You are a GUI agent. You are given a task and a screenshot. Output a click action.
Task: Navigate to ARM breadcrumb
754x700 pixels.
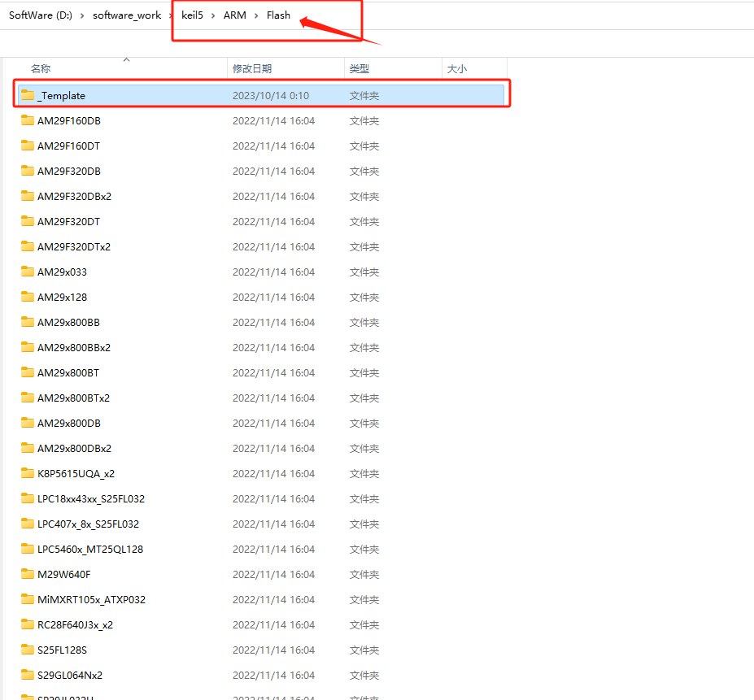[235, 15]
